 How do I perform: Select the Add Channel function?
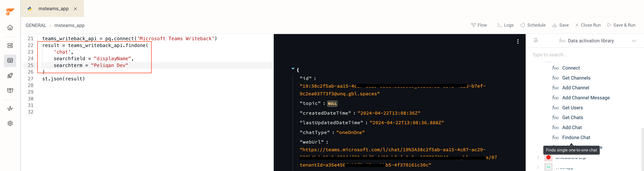(575, 88)
